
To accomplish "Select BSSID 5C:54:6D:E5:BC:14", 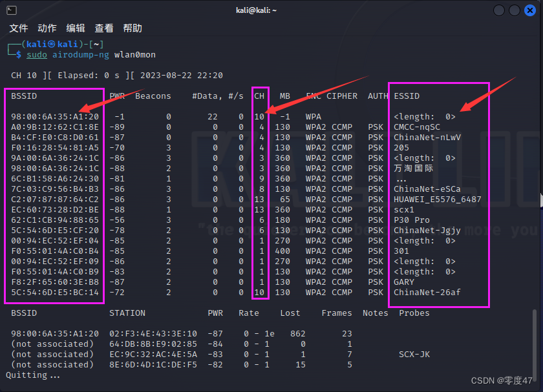I will click(55, 293).
